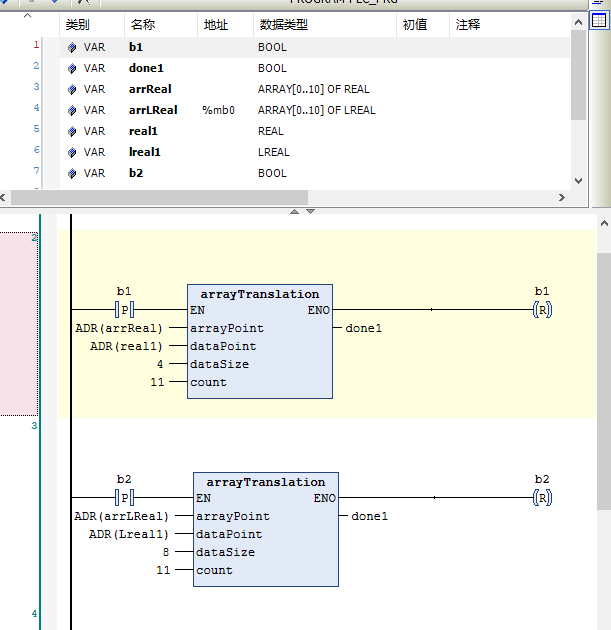
Task: Click the ADR(arrLReal) input operand
Action: click(x=121, y=516)
